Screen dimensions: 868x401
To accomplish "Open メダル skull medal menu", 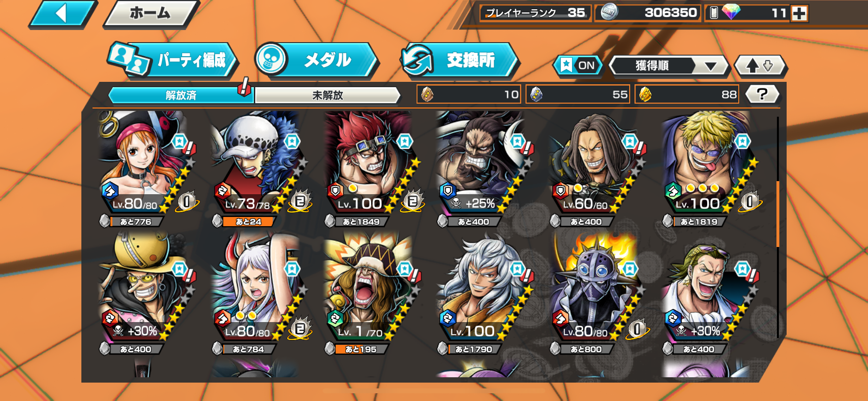I will (316, 60).
